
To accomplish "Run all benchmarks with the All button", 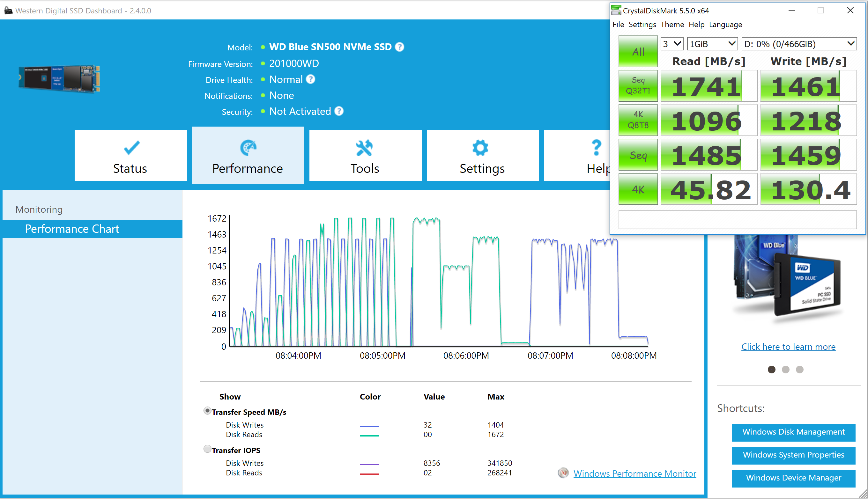I will [x=638, y=51].
